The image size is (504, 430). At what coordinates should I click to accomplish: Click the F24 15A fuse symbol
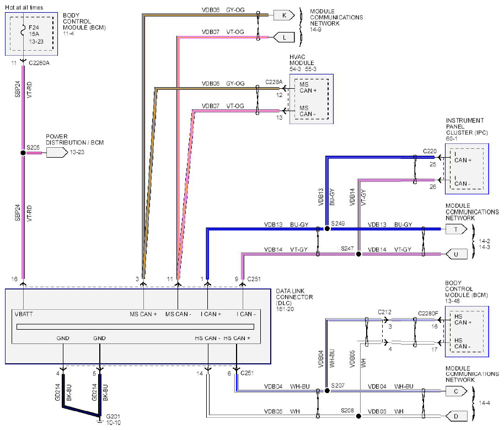click(23, 32)
